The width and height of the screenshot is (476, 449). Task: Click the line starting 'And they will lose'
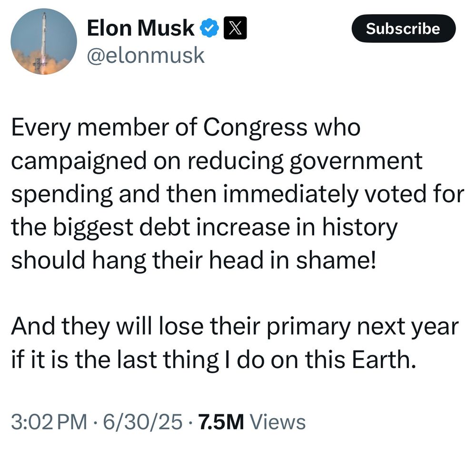point(235,328)
